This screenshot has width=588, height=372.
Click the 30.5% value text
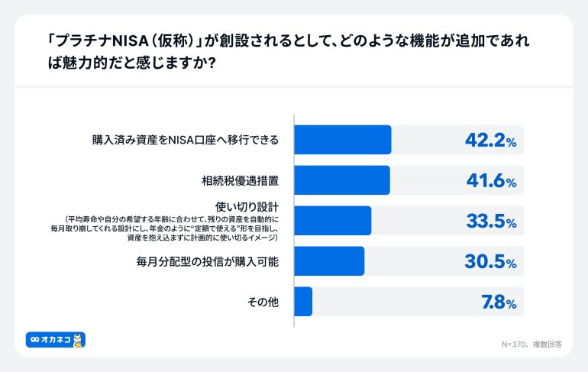(490, 262)
